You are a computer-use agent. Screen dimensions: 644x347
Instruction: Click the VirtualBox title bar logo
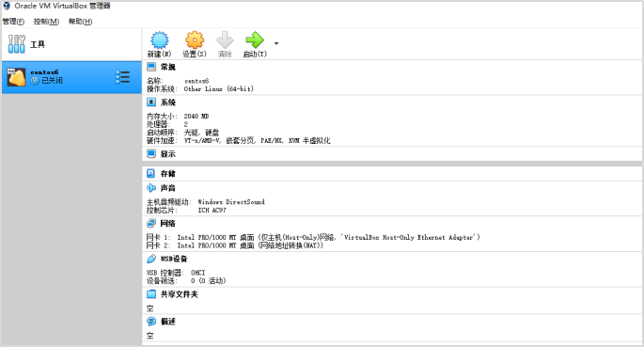(7, 6)
